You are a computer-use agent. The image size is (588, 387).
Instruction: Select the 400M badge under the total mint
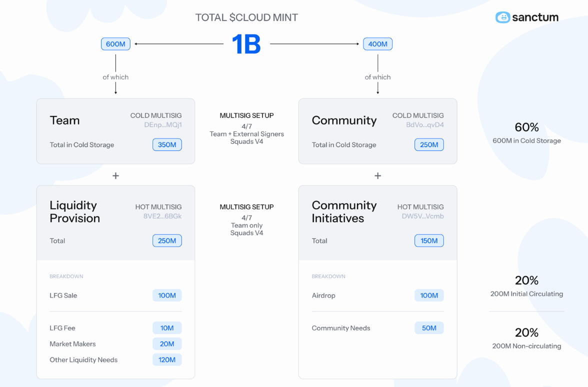377,44
